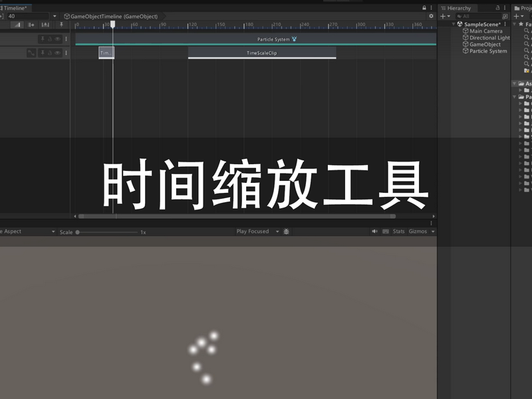Click Timeline horizontal scrollbar thumb

click(237, 216)
